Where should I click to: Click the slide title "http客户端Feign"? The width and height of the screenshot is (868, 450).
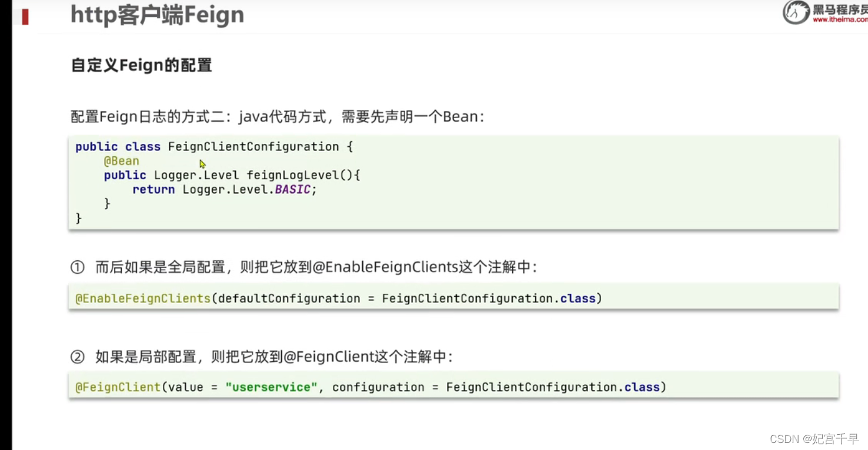point(157,15)
